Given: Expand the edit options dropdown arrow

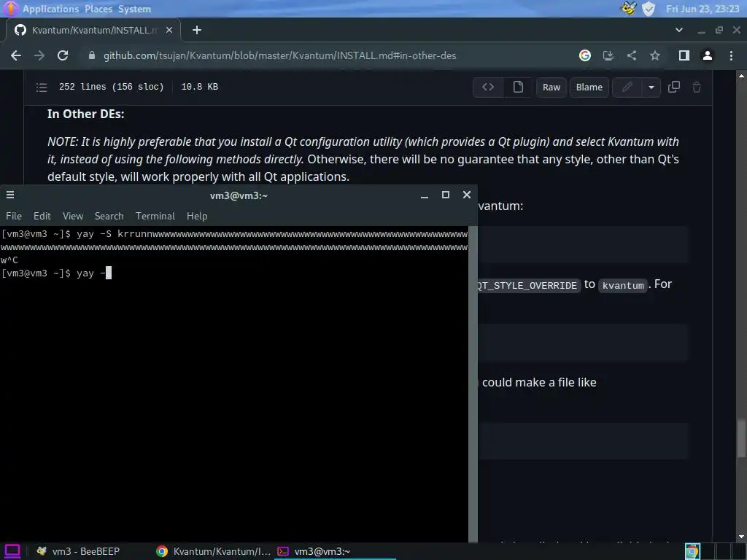Looking at the screenshot, I should (x=651, y=87).
